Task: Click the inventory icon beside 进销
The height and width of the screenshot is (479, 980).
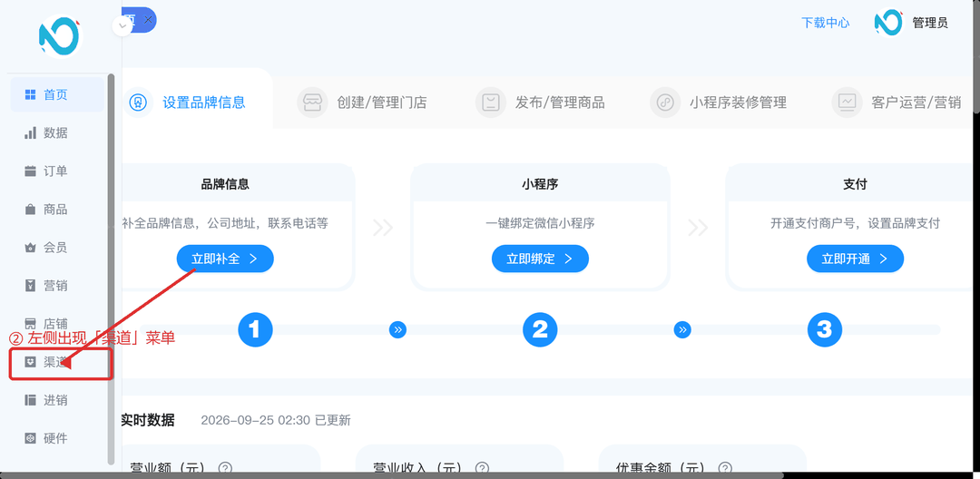Action: tap(30, 400)
